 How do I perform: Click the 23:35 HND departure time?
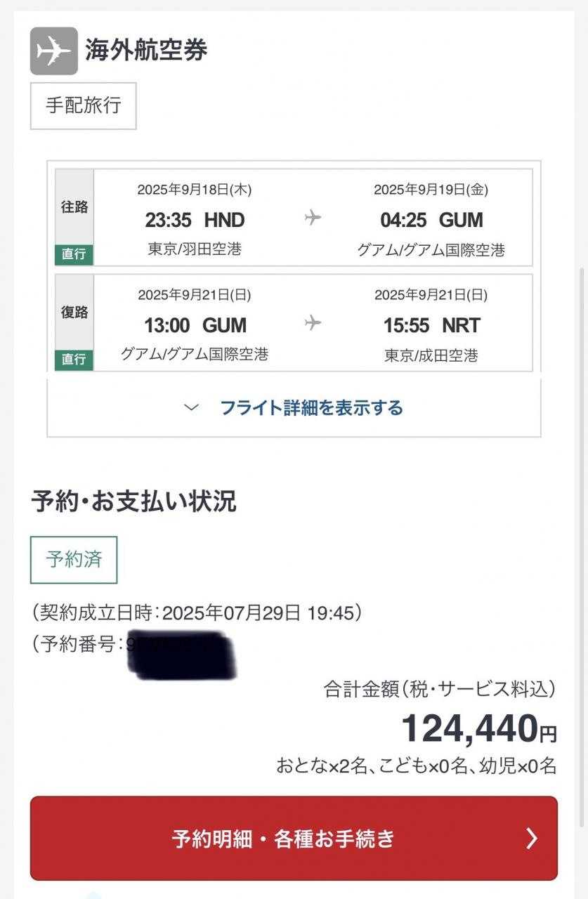[x=195, y=221]
